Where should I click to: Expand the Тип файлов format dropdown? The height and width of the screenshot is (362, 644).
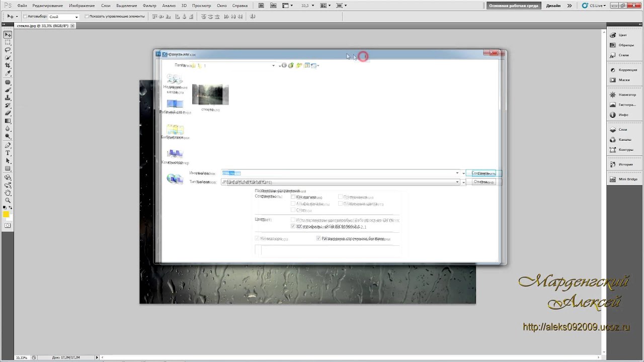point(457,182)
